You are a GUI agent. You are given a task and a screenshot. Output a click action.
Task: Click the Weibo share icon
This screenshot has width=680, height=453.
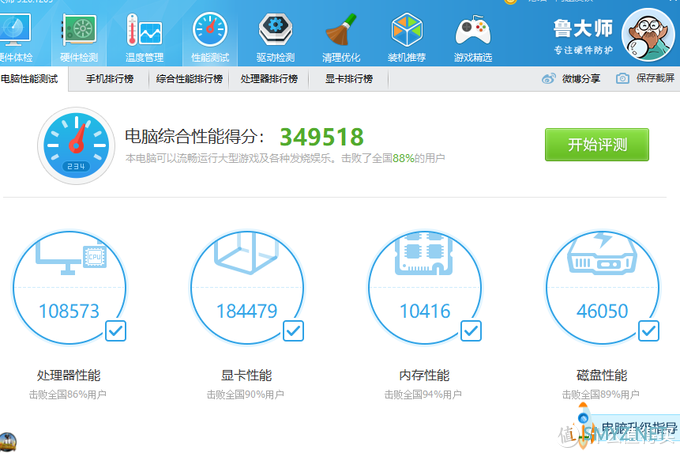[549, 78]
